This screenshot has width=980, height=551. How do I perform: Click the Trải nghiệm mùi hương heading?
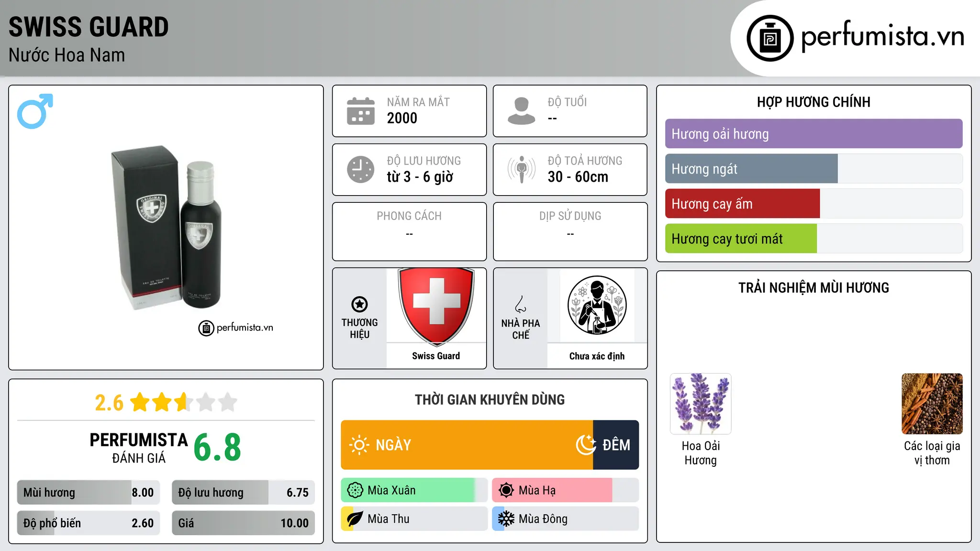pyautogui.click(x=813, y=288)
